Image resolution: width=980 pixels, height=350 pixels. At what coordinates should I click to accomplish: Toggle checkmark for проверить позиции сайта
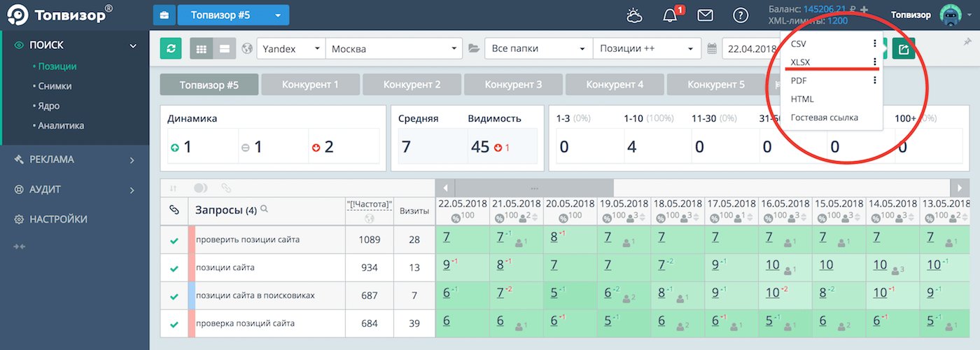tap(174, 240)
